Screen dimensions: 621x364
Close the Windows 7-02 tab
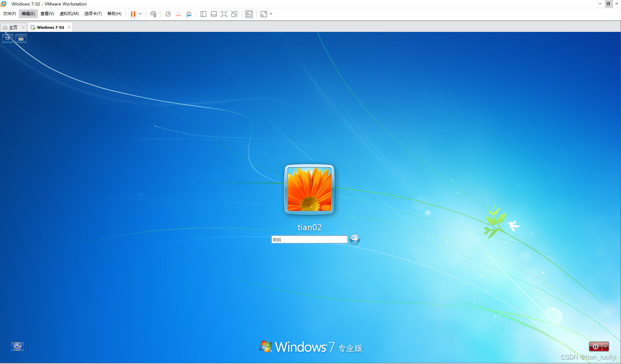click(x=69, y=27)
